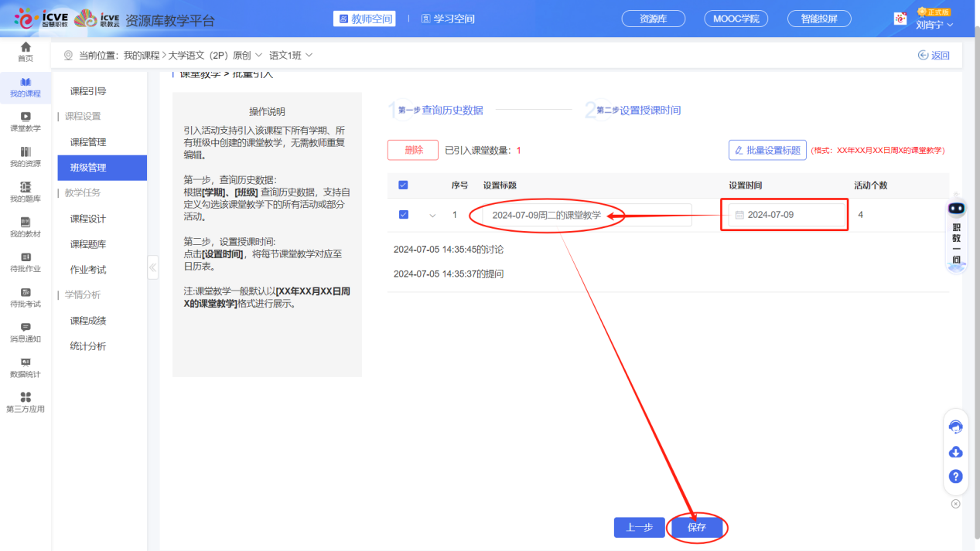
Task: Deselect the checkbox for row 1
Action: 403,214
